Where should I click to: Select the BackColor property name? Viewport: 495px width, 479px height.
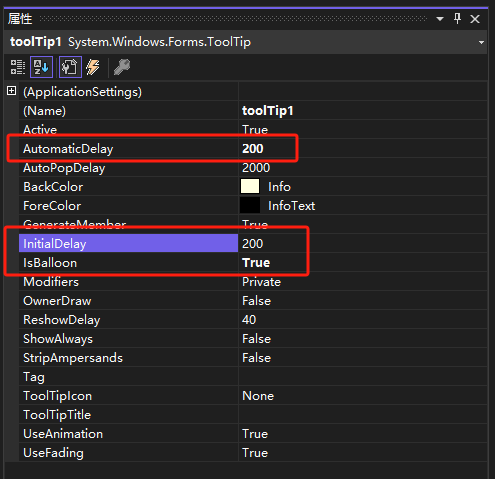point(129,187)
